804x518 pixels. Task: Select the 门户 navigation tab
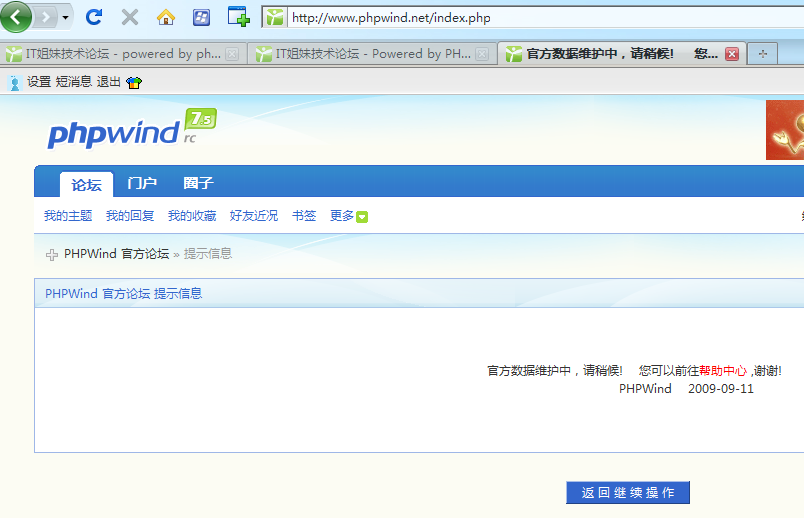point(142,183)
